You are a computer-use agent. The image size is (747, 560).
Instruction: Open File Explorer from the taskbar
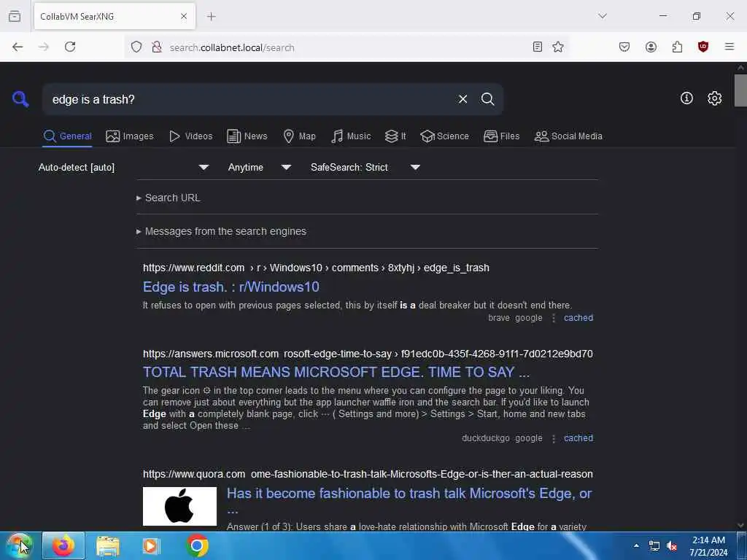coord(108,546)
